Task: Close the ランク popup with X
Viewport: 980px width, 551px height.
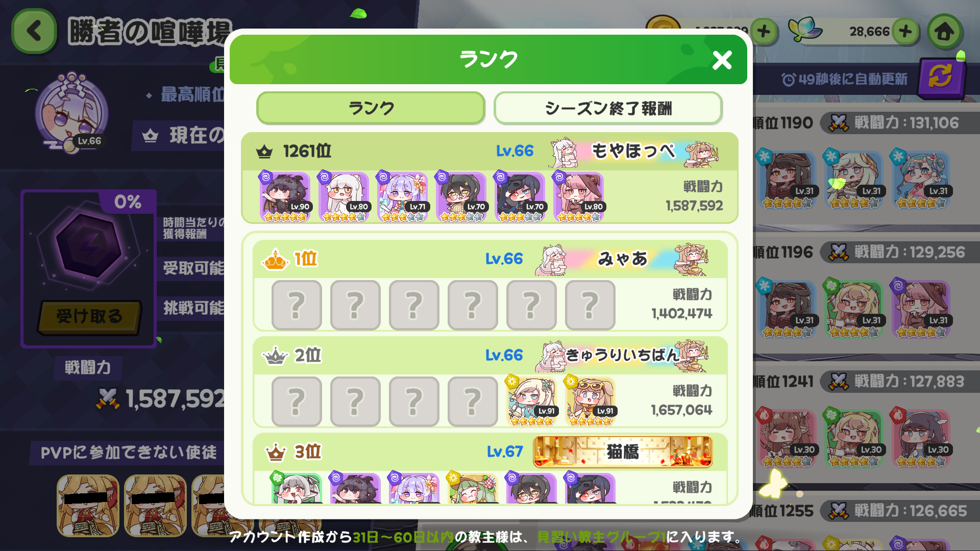Action: click(x=722, y=60)
